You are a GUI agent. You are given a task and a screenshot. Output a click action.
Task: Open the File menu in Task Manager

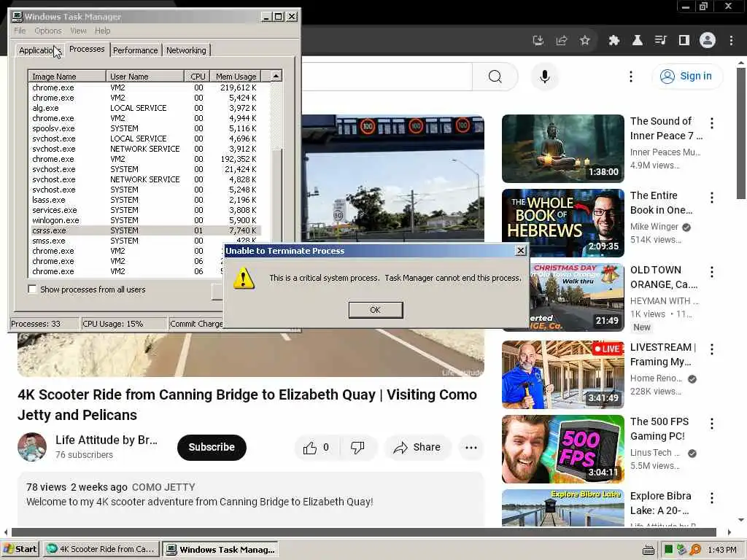coord(20,31)
